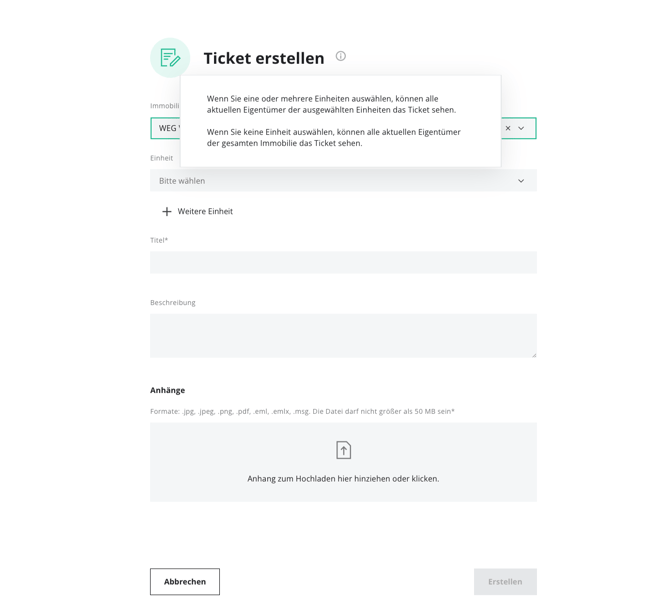Focus the Titel input field
The height and width of the screenshot is (614, 659).
point(343,262)
